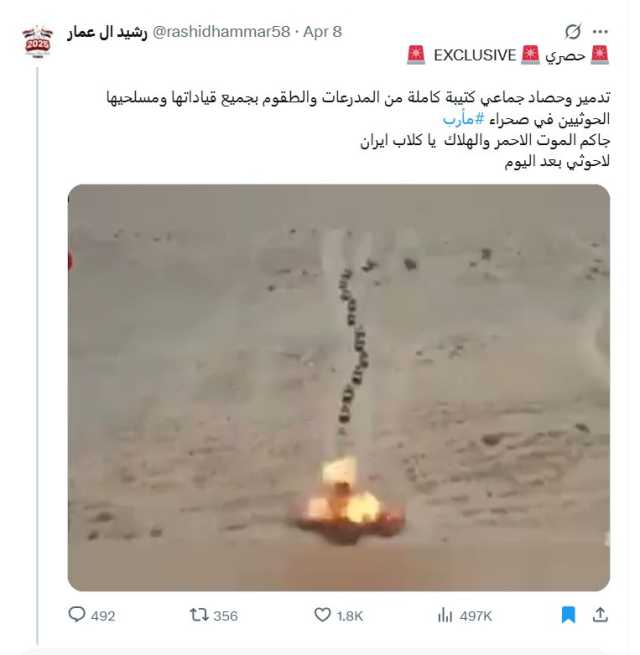Screen dimensions: 640x655
Task: Play the desert explosion video
Action: coord(339,387)
